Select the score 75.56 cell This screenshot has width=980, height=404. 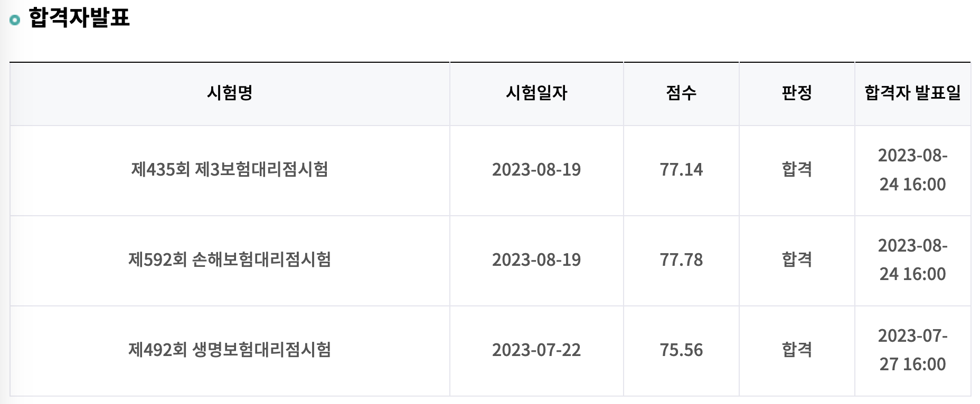pos(681,350)
